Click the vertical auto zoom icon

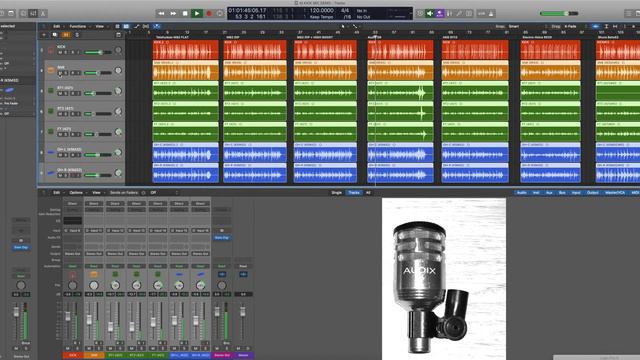coord(606,26)
